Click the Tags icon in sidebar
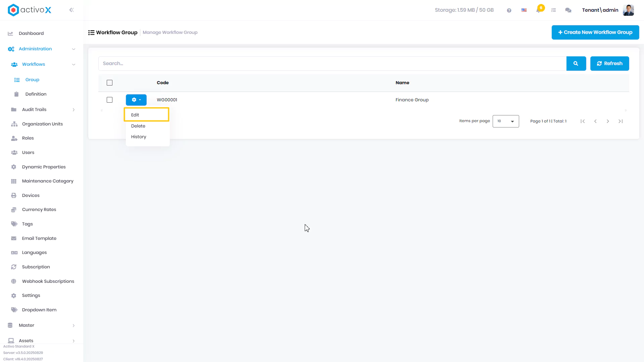Screen dimensions: 644x362 coord(14,224)
